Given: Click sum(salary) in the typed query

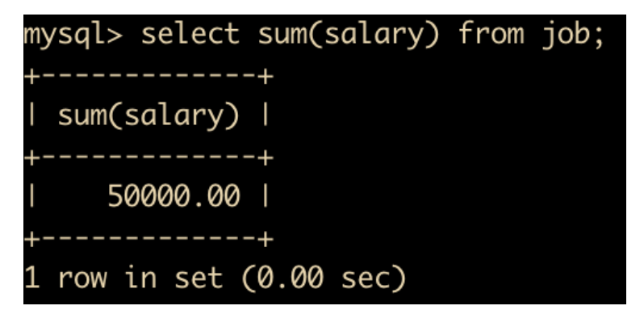Looking at the screenshot, I should pos(349,36).
